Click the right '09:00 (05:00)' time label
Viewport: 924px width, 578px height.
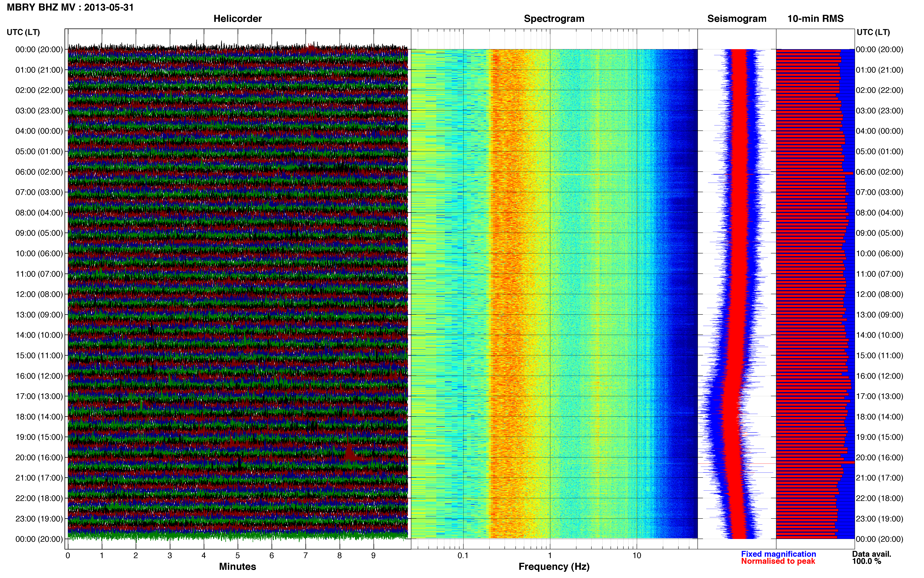pos(879,233)
